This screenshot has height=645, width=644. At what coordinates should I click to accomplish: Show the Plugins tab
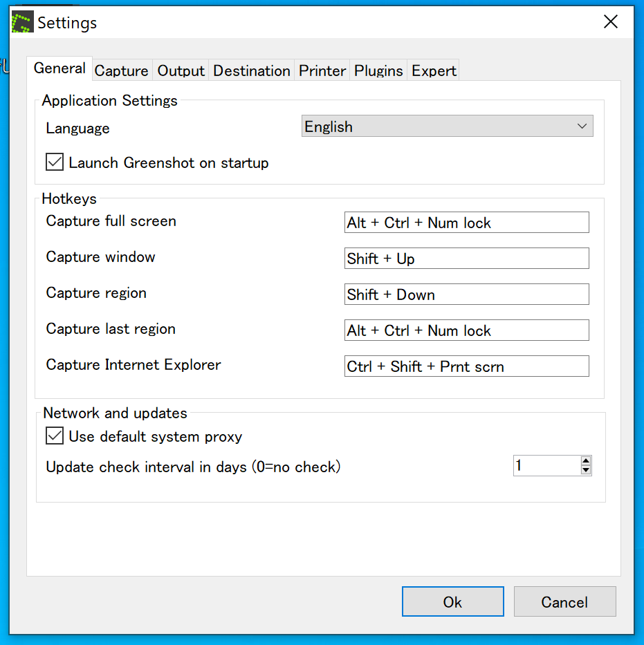pos(378,71)
